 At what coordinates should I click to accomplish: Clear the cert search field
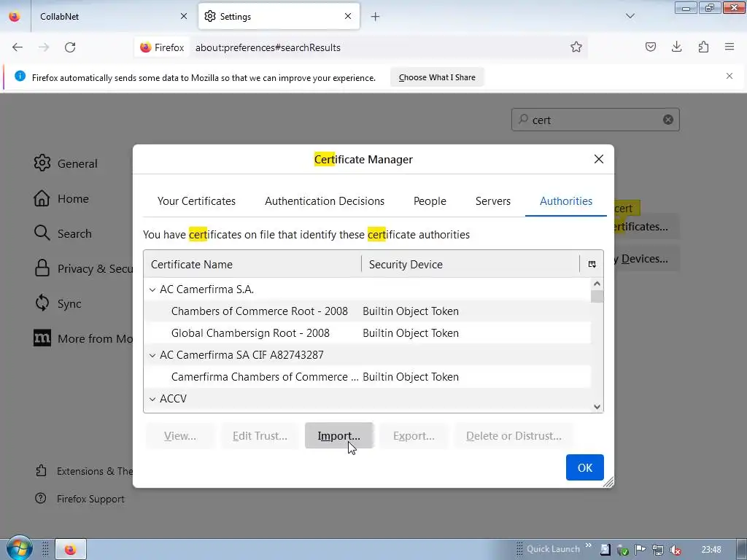668,120
